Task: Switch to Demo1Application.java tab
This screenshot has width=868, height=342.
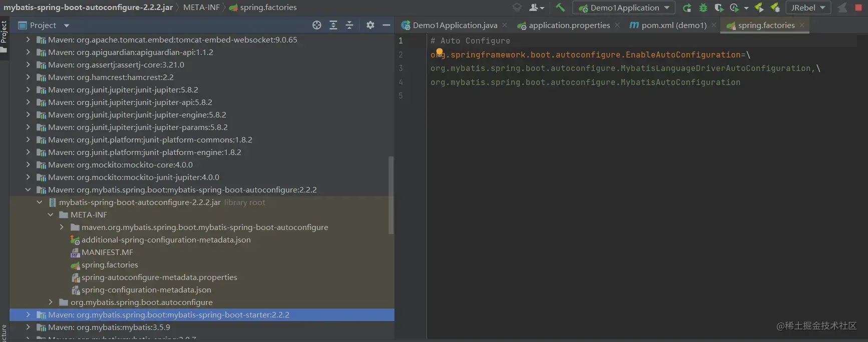Action: point(455,25)
